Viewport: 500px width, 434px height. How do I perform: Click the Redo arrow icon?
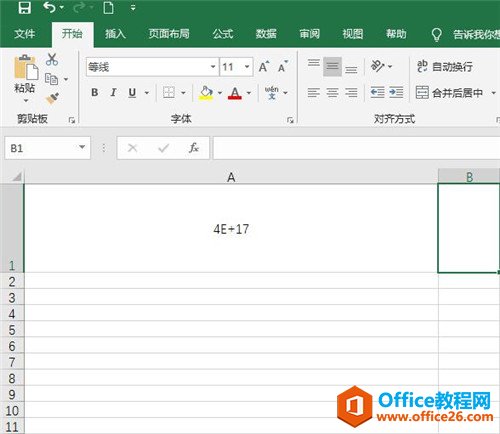[x=79, y=7]
